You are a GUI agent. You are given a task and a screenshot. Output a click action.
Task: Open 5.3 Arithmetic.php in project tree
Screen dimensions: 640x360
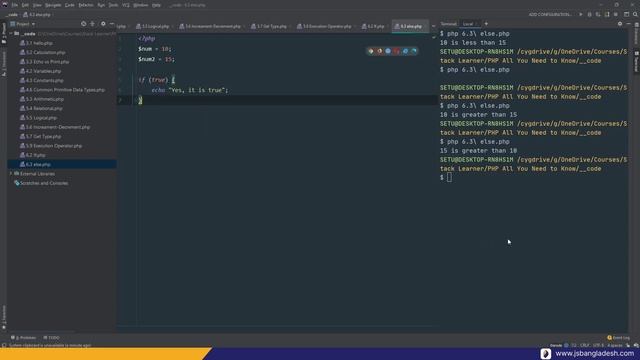(42, 99)
